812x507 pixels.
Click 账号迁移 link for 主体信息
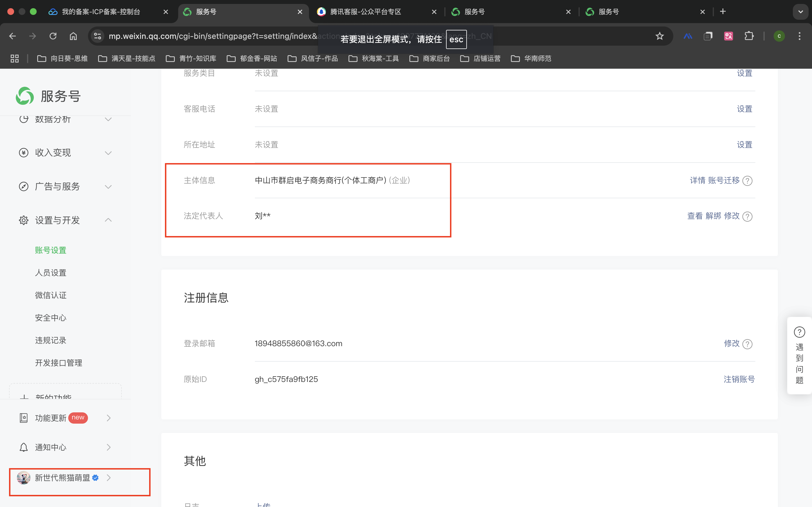pyautogui.click(x=723, y=180)
